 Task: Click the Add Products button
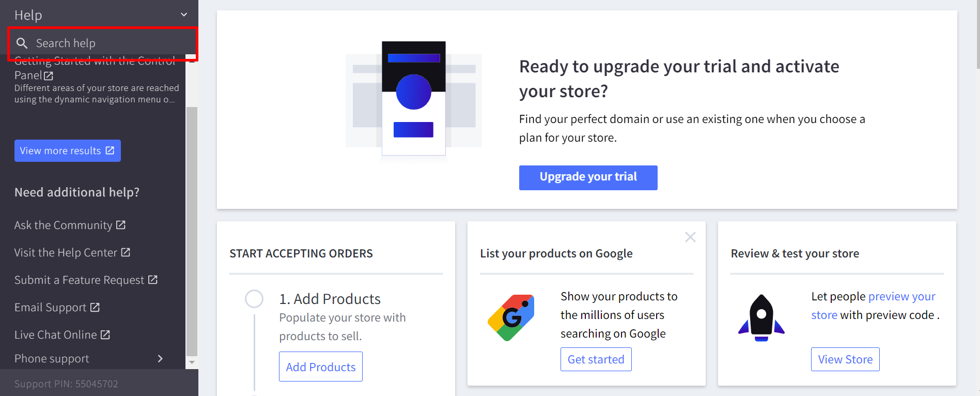click(x=321, y=367)
